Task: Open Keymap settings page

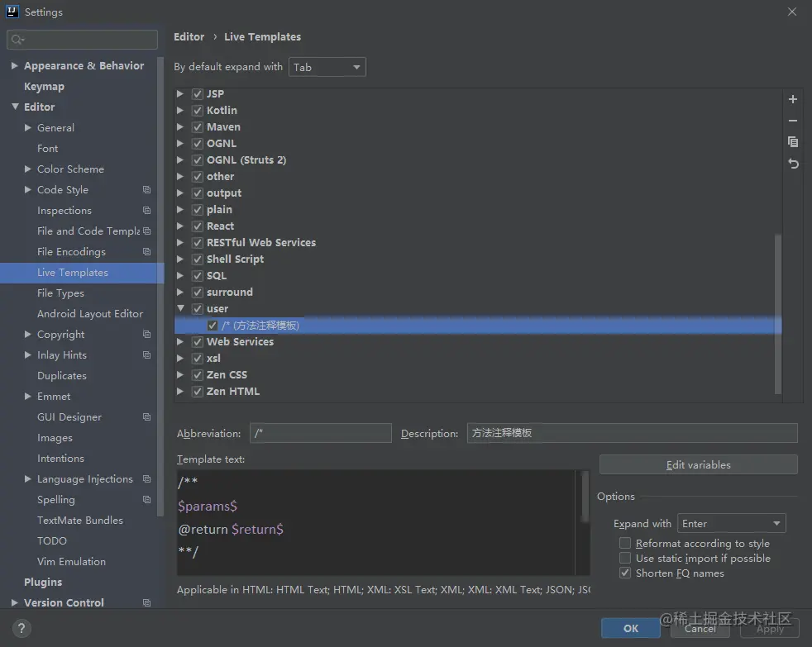Action: point(44,87)
